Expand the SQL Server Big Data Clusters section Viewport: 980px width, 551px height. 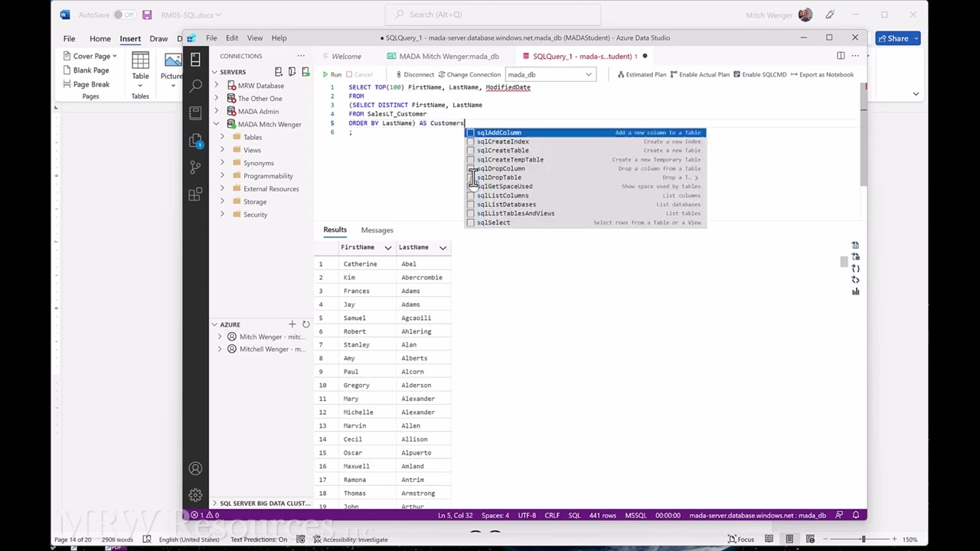(x=260, y=503)
